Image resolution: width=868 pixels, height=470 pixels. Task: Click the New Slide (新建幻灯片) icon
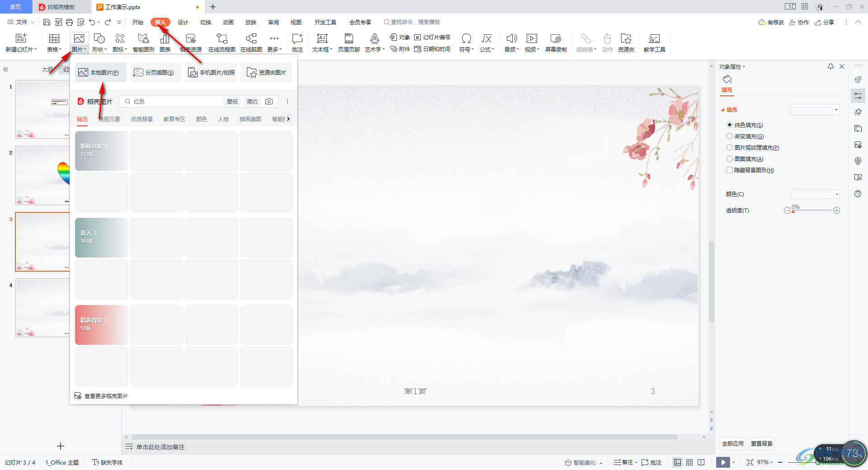coord(21,38)
